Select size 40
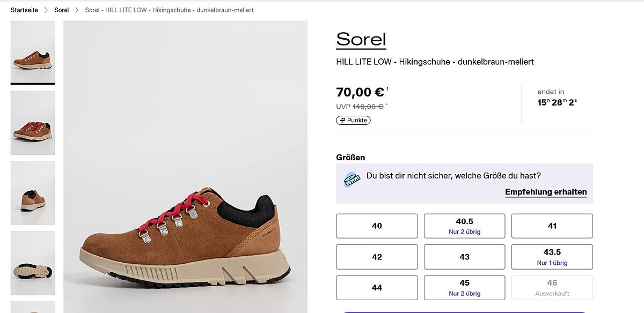This screenshot has height=313, width=644. tap(377, 226)
